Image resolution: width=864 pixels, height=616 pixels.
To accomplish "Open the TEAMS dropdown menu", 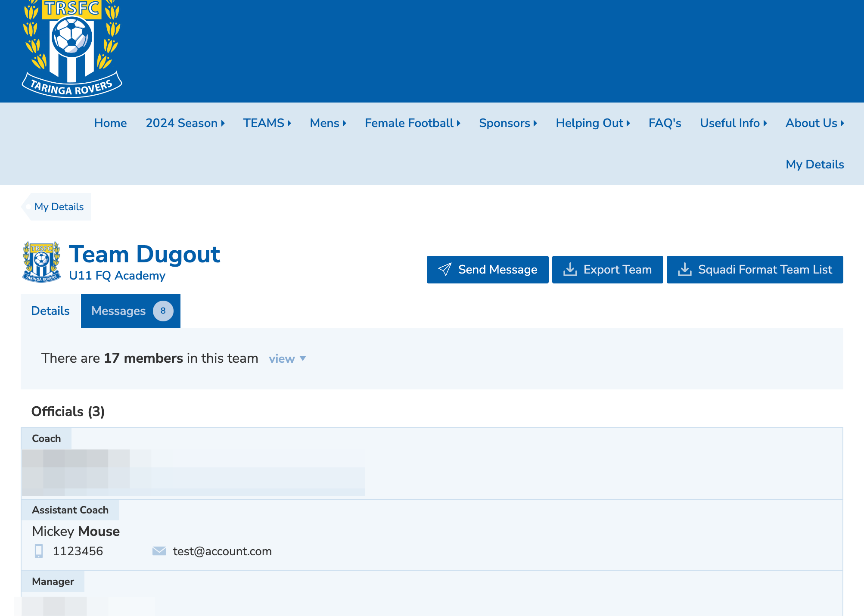I will point(267,123).
